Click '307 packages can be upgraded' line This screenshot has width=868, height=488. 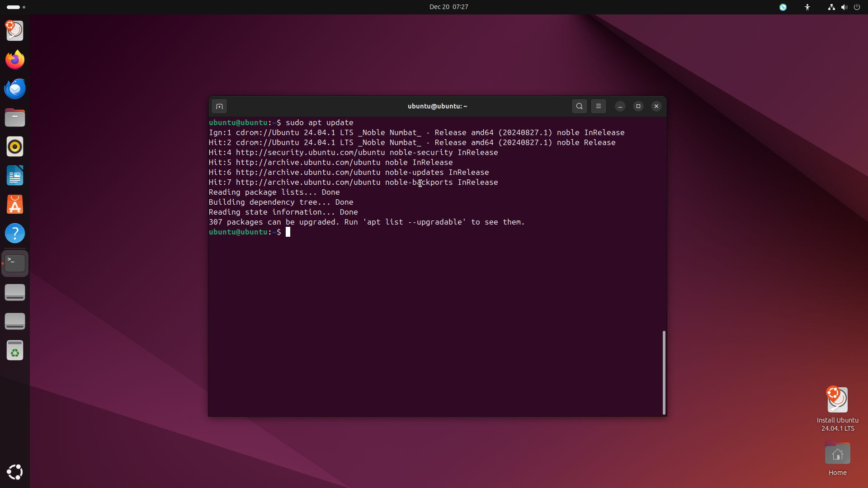pyautogui.click(x=367, y=222)
